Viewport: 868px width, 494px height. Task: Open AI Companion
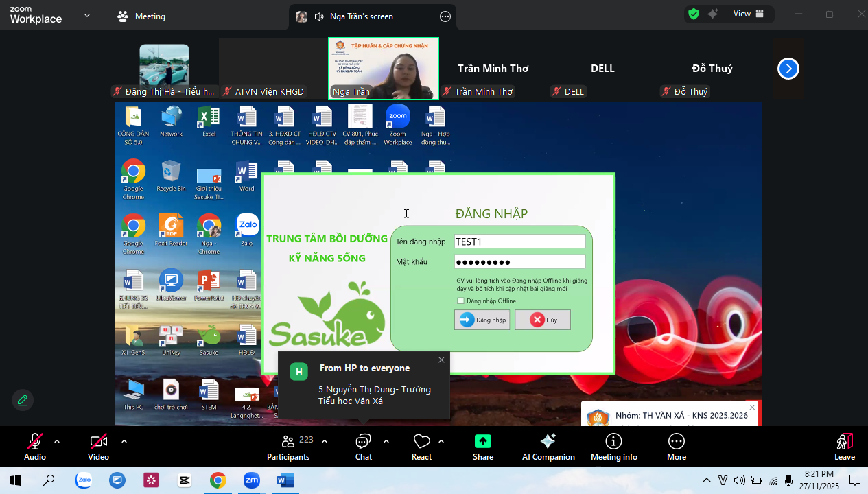pyautogui.click(x=548, y=446)
